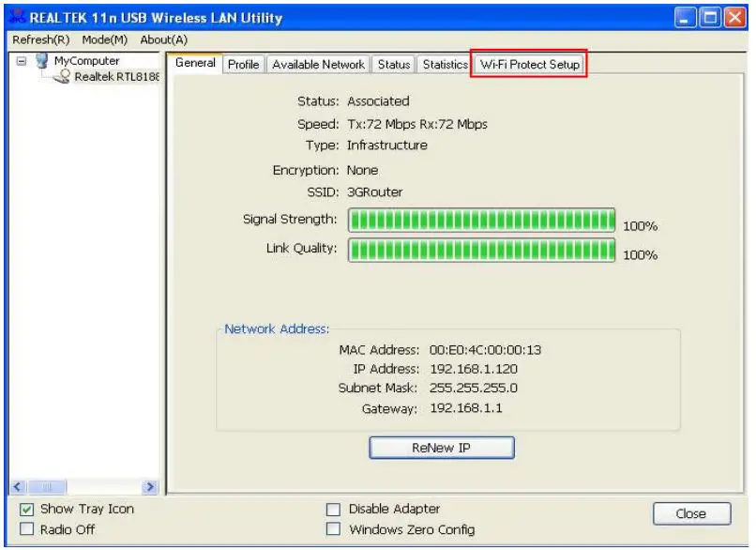Click the type value Infrastructure

pyautogui.click(x=387, y=145)
